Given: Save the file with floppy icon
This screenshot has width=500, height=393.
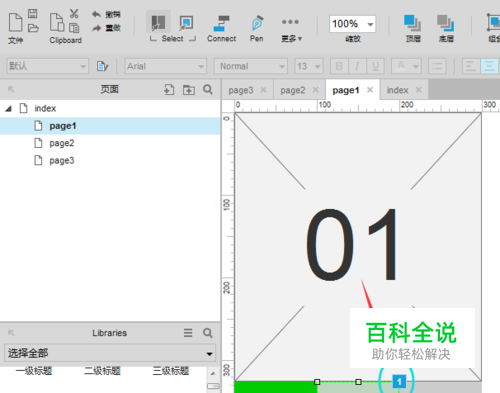Looking at the screenshot, I should [x=33, y=13].
